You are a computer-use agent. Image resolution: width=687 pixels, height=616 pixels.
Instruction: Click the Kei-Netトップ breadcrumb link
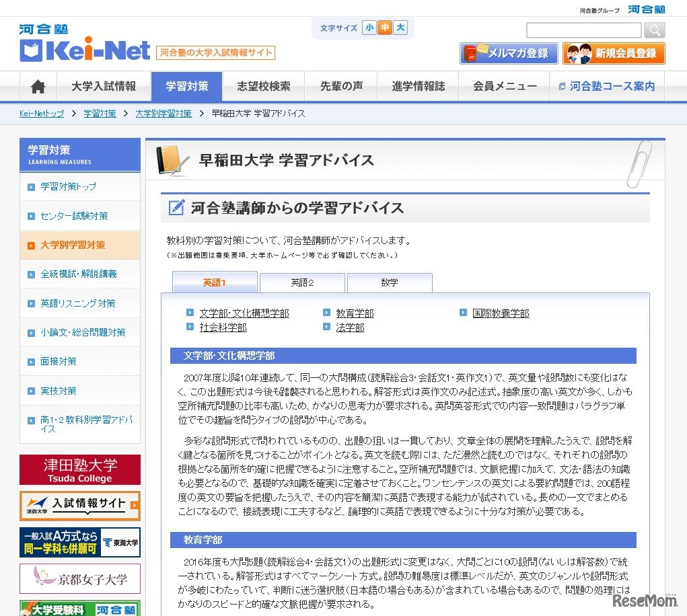40,114
